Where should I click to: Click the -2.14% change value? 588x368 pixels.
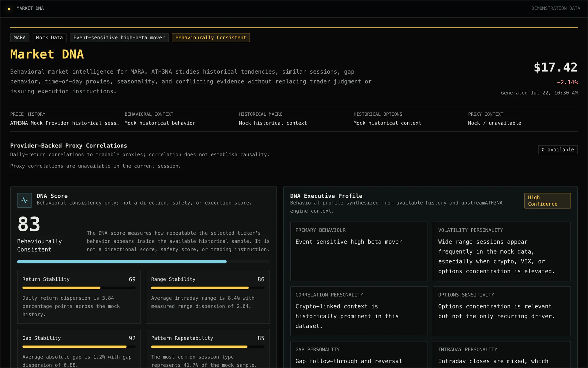[x=567, y=82]
